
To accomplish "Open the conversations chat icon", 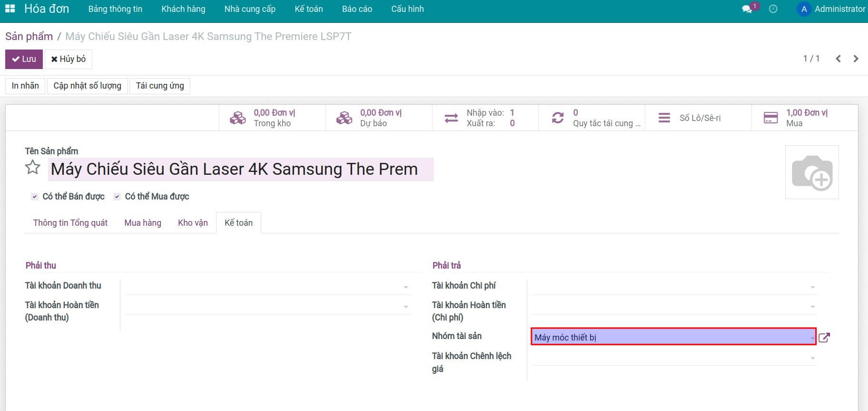I will click(747, 9).
